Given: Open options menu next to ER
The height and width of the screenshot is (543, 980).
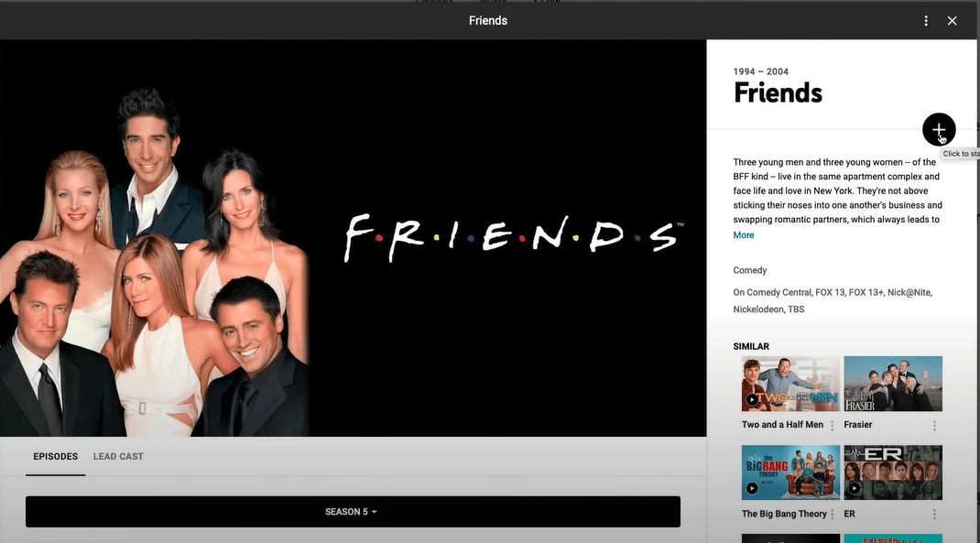Looking at the screenshot, I should [934, 515].
